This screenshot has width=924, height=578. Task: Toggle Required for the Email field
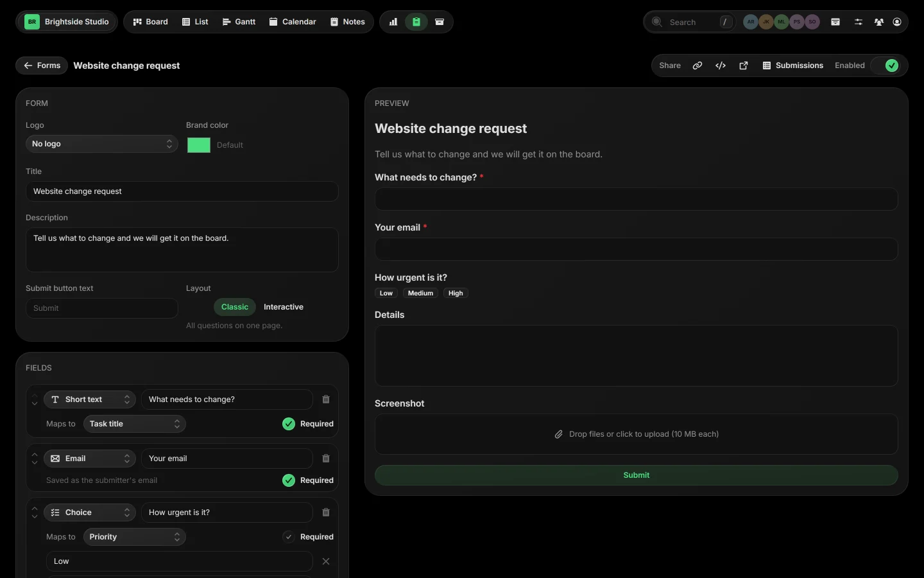coord(289,480)
